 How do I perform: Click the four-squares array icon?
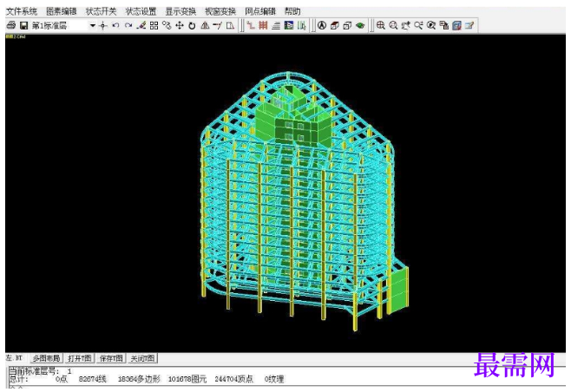pyautogui.click(x=154, y=25)
